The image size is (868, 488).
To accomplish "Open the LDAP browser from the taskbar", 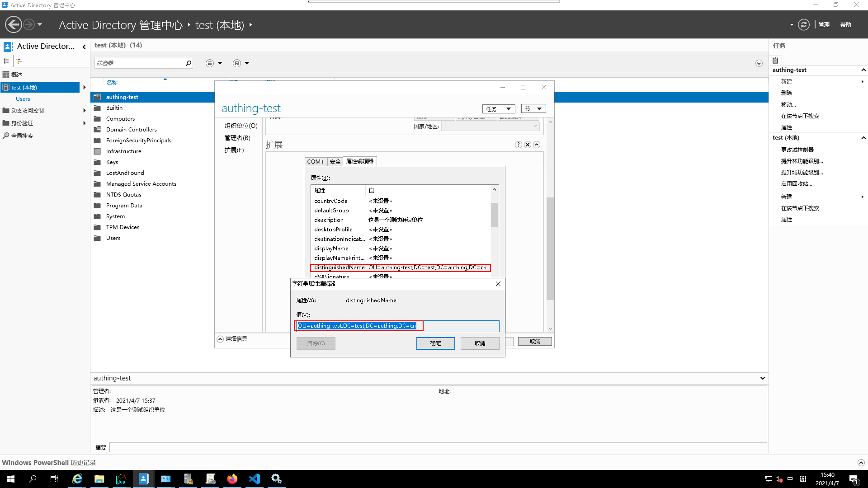I will 121,479.
